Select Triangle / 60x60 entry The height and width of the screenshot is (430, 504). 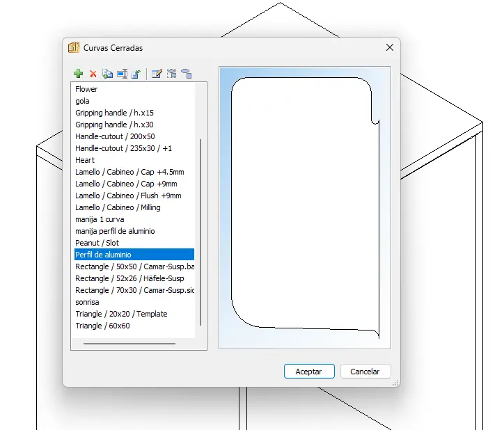click(x=102, y=326)
